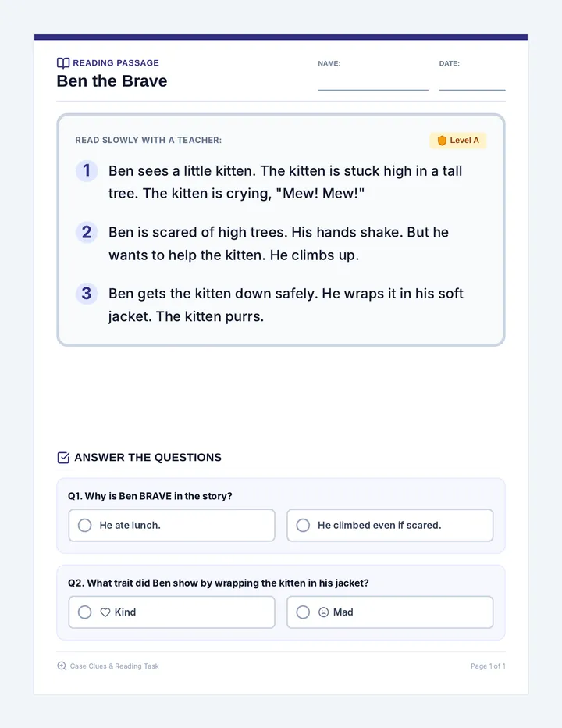Click the magnifier icon in the footer
This screenshot has width=562, height=728.
(x=62, y=666)
